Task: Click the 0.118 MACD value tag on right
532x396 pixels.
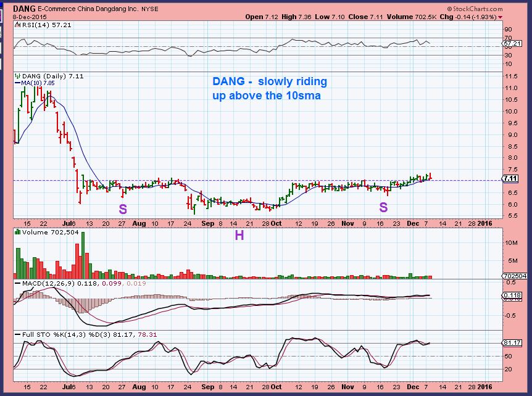Action: coord(512,295)
